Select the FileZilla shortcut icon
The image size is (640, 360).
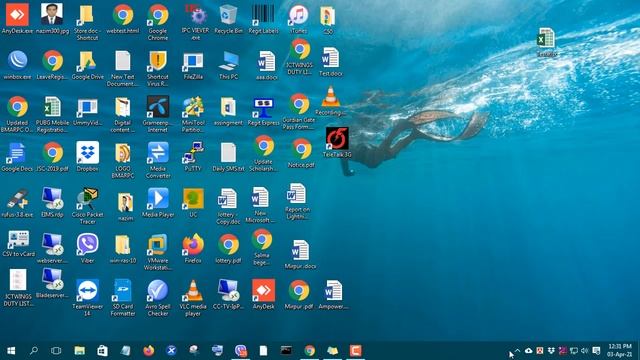193,64
